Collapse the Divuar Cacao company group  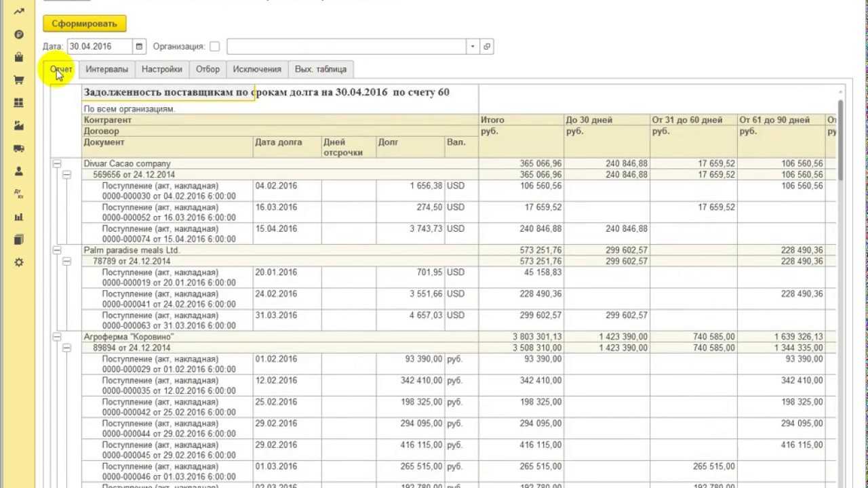(x=57, y=164)
